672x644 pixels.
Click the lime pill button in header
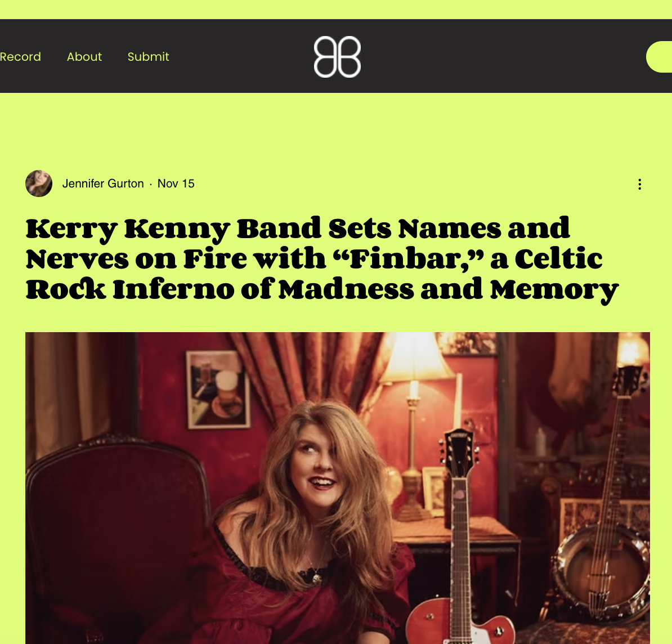(659, 57)
